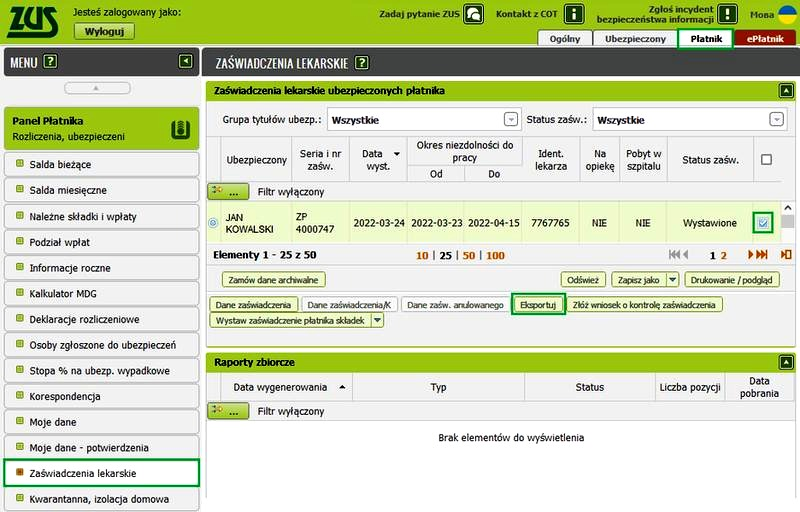Open Korespondencja menu item
This screenshot has height=512, width=800.
pos(102,396)
